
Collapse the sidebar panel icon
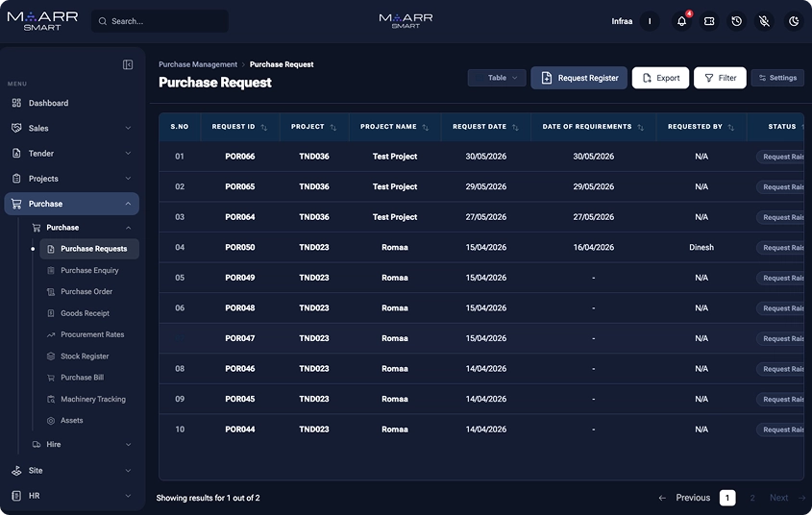pyautogui.click(x=128, y=64)
